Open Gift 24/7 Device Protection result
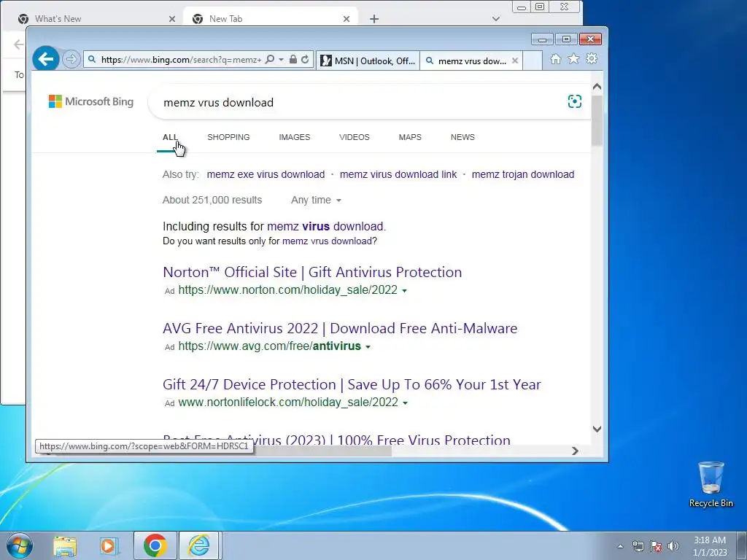The height and width of the screenshot is (560, 747). point(352,384)
